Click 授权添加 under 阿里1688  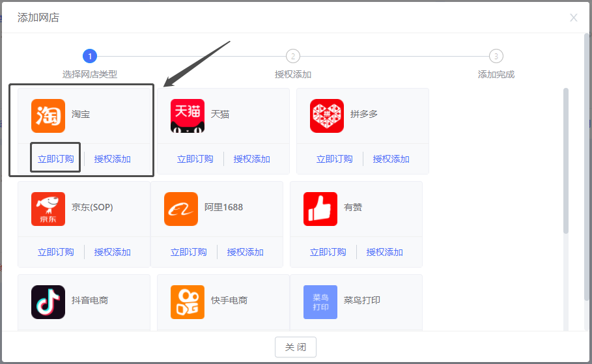pyautogui.click(x=245, y=252)
